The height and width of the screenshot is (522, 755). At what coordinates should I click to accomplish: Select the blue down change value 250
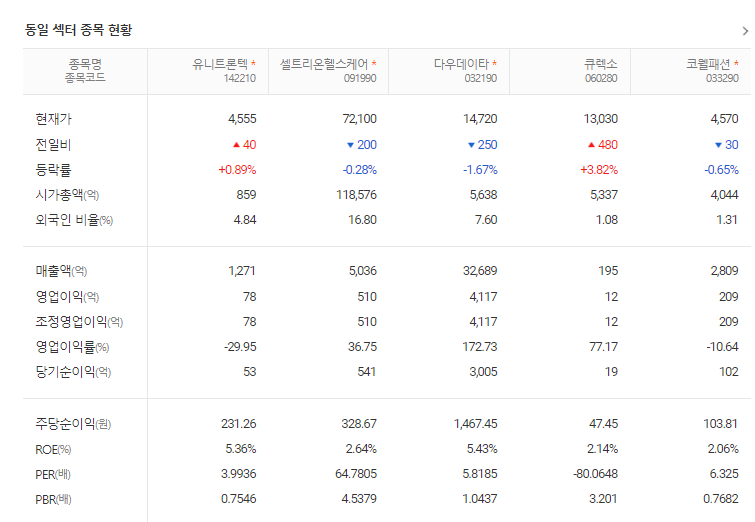pos(487,144)
